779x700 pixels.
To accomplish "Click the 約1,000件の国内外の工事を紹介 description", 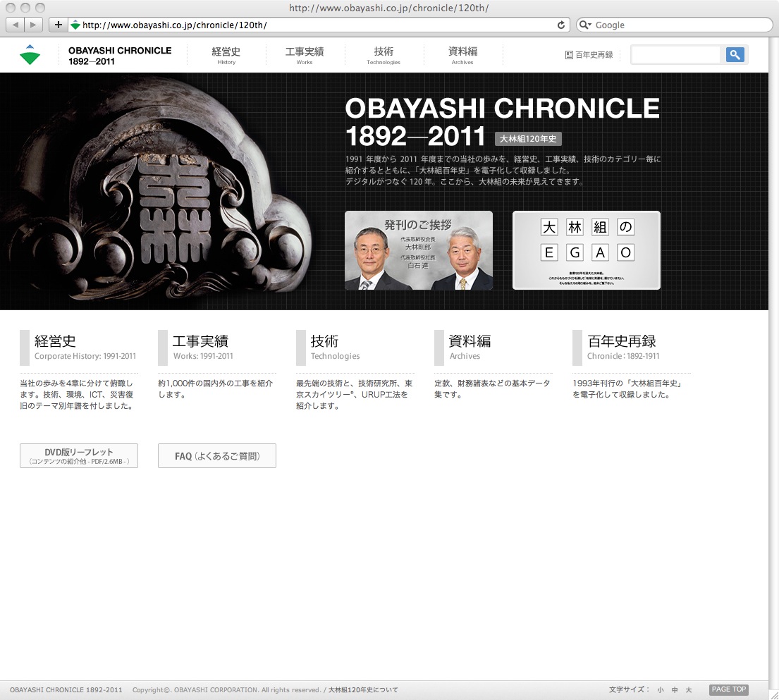I will (216, 389).
